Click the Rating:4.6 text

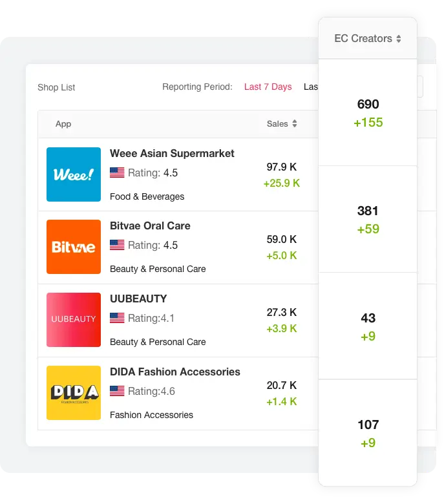pyautogui.click(x=151, y=391)
